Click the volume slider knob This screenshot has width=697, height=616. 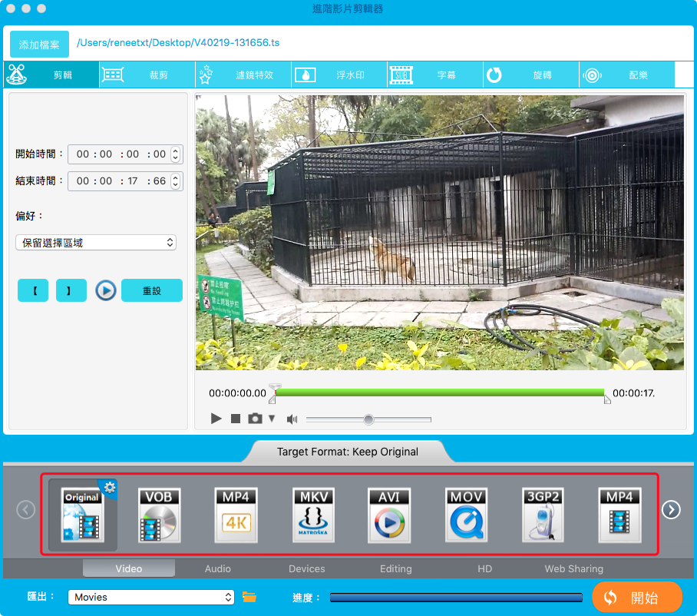point(368,419)
